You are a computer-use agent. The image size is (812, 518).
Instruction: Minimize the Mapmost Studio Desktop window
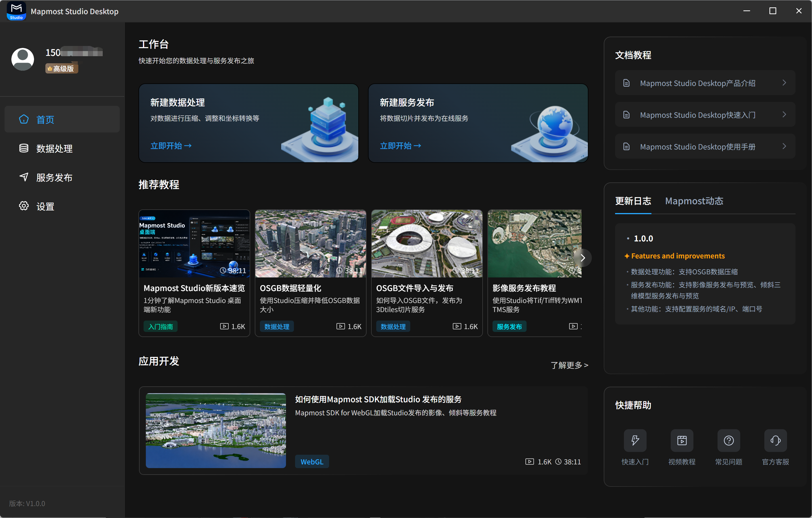[x=746, y=11]
